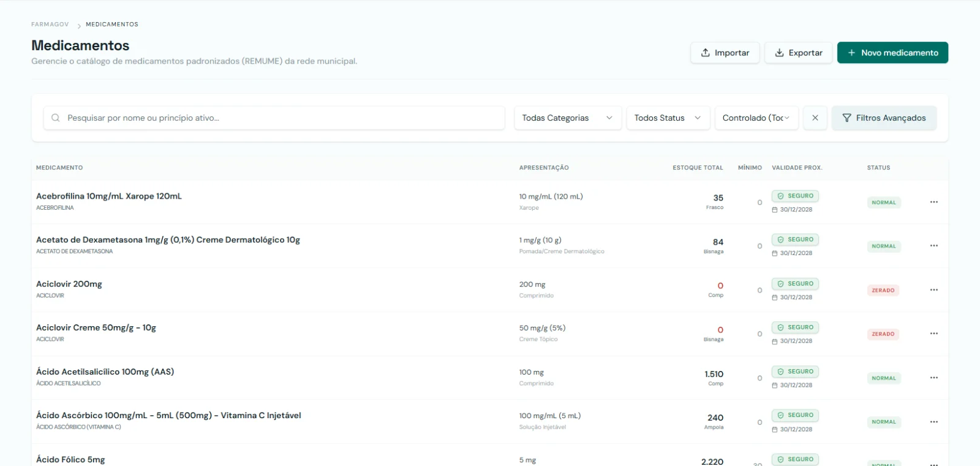
Task: Click the MÍNIMO column header
Action: [750, 167]
